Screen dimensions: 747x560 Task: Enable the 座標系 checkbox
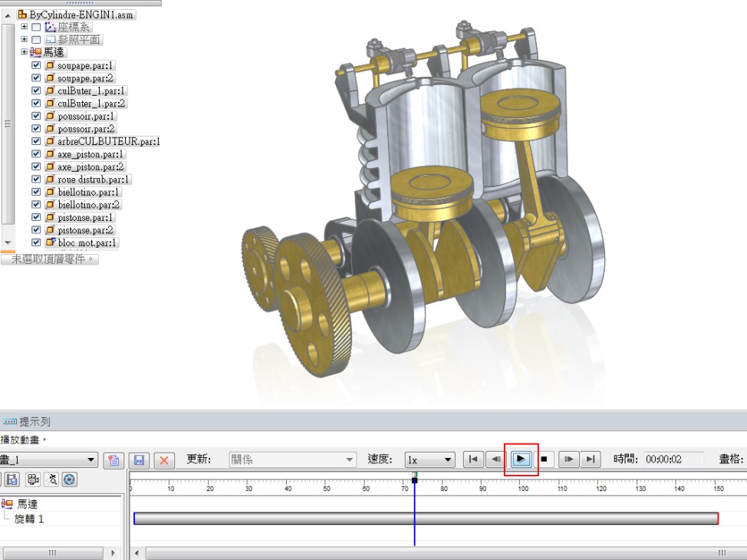(x=36, y=27)
